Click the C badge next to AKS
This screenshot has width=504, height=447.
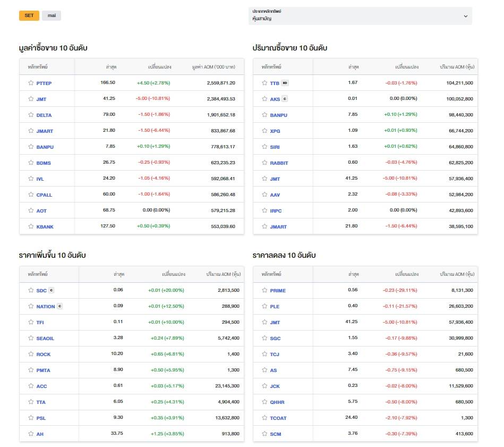[x=285, y=99]
